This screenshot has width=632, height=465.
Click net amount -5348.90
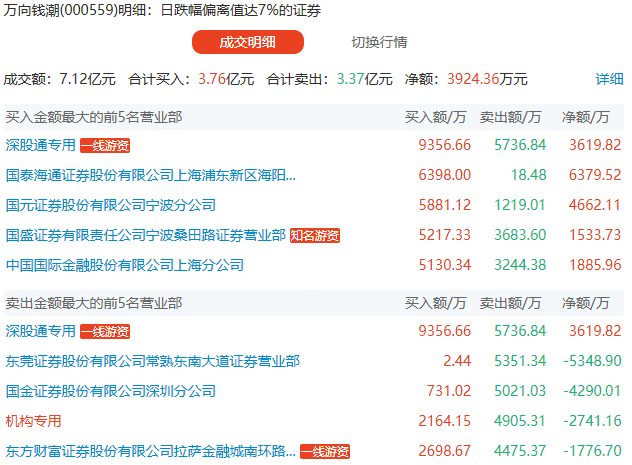(592, 361)
